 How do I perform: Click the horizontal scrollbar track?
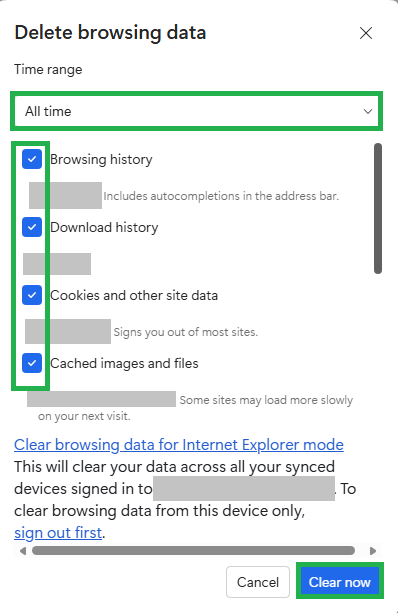tap(194, 551)
